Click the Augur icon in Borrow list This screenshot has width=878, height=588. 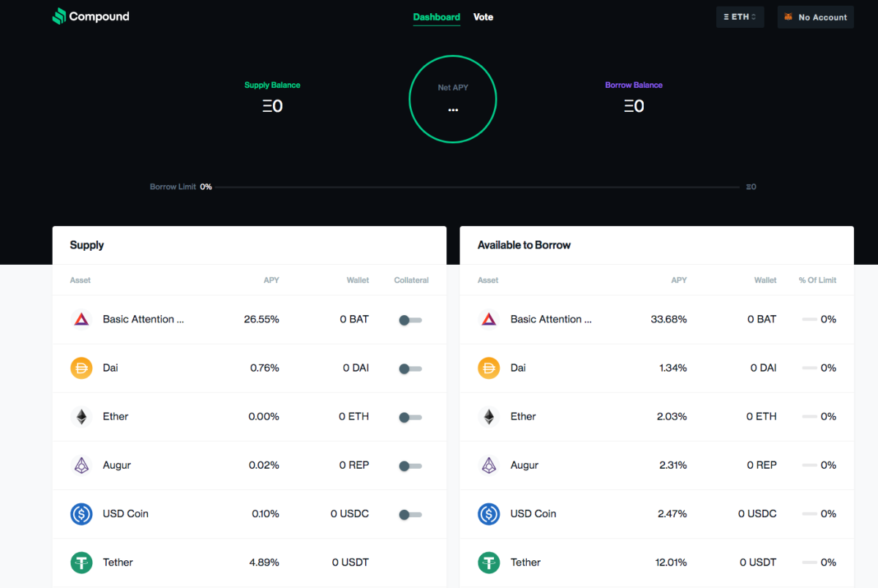(489, 465)
